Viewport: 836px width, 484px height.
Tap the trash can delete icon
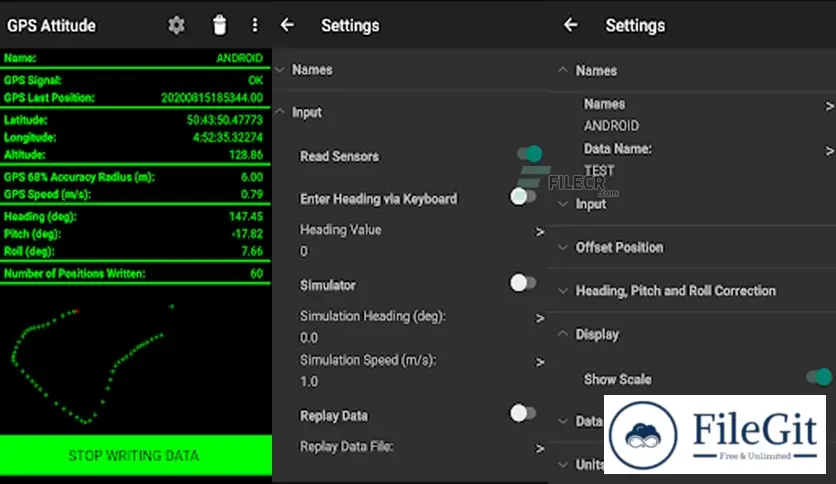coord(219,25)
